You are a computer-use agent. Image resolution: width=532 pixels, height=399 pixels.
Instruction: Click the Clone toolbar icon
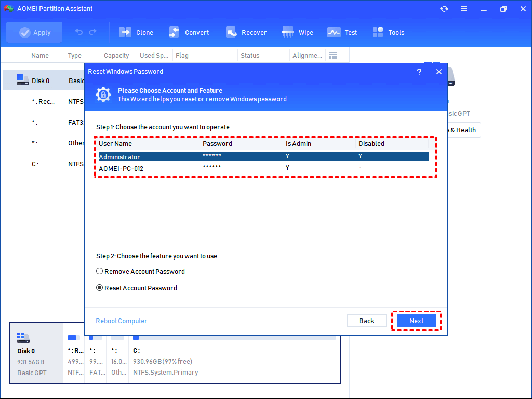click(126, 32)
